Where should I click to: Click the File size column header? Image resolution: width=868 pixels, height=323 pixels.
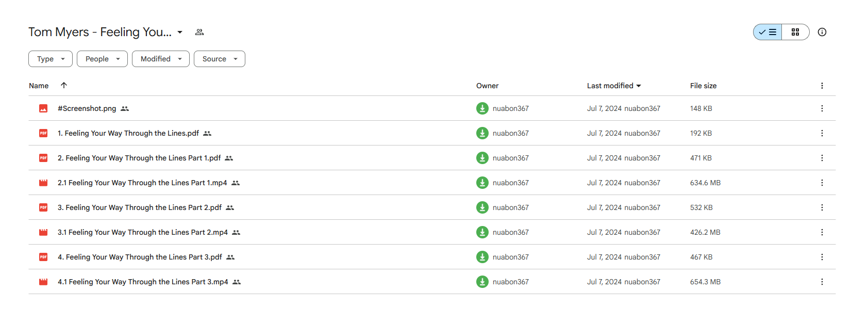coord(703,86)
